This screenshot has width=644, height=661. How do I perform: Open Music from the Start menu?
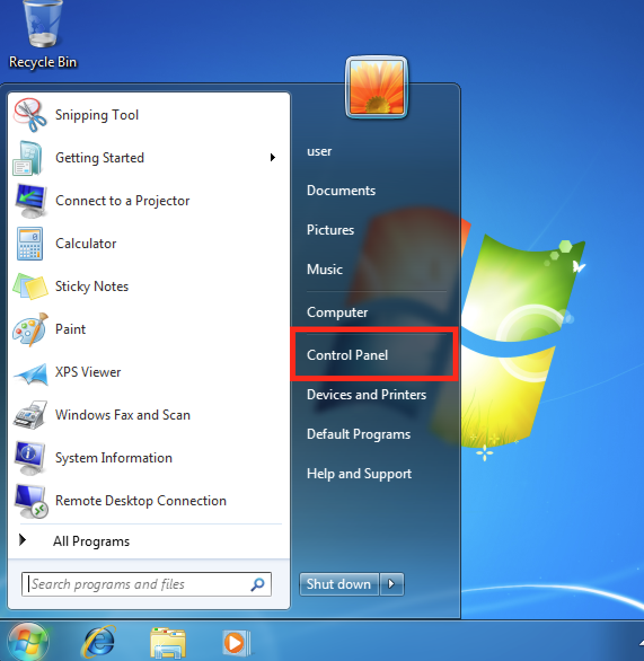324,270
